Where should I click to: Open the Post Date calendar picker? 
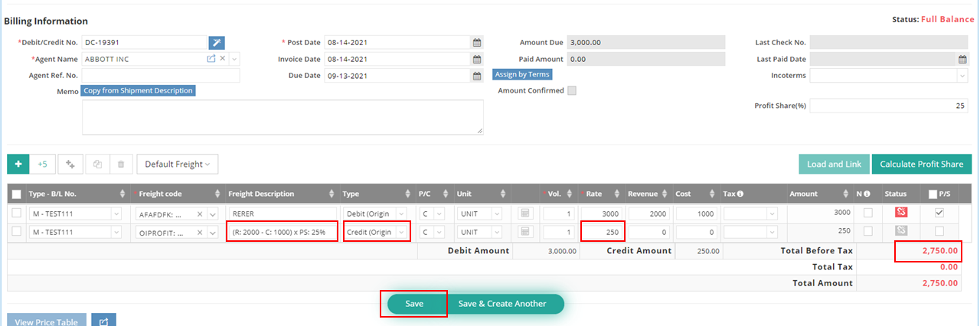[476, 43]
